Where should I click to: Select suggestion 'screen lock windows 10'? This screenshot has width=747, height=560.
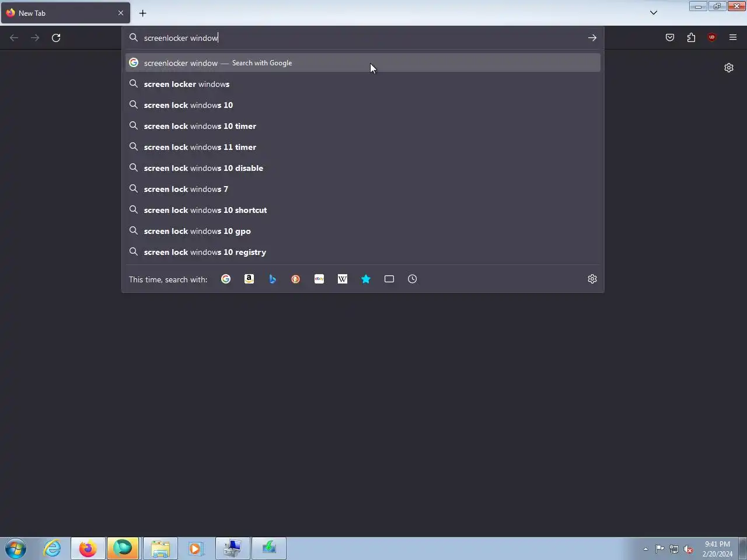363,105
